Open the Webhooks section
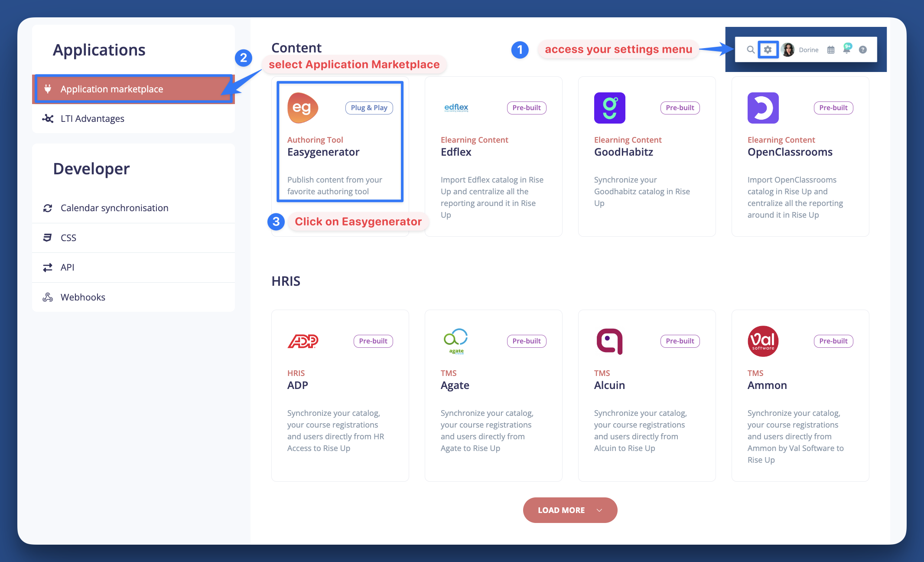924x562 pixels. coord(133,297)
